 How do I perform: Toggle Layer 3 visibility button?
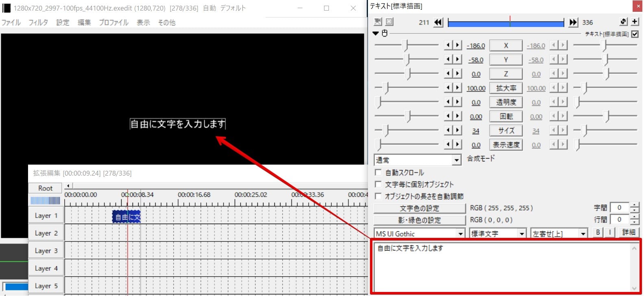46,250
